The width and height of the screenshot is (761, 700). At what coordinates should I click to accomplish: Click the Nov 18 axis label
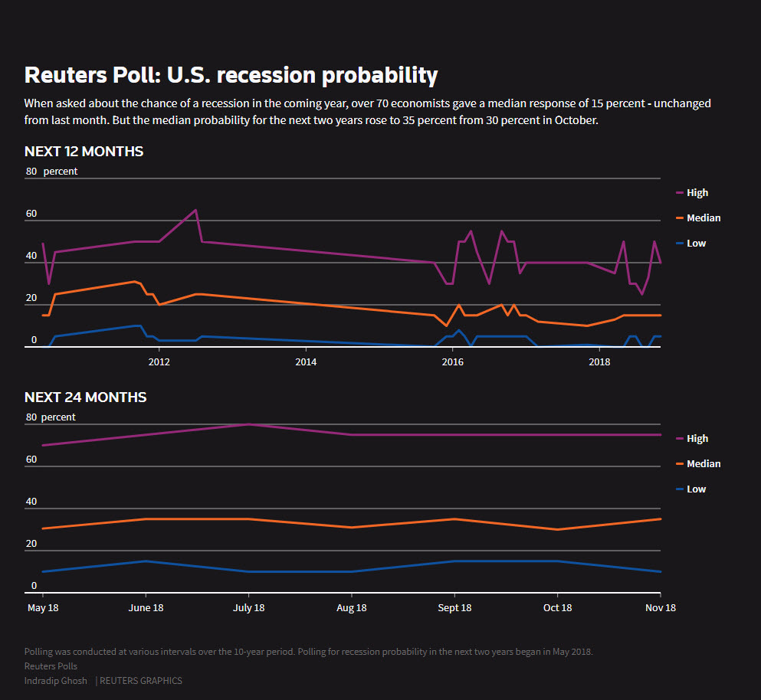click(x=660, y=608)
